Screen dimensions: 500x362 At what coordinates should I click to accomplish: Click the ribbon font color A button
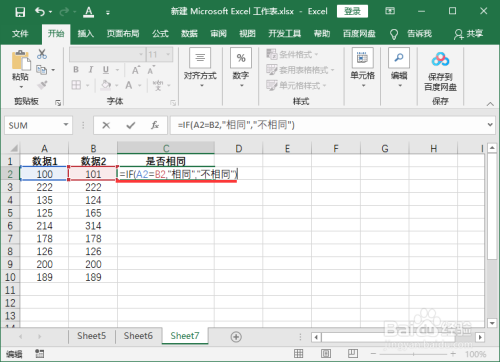[x=129, y=85]
